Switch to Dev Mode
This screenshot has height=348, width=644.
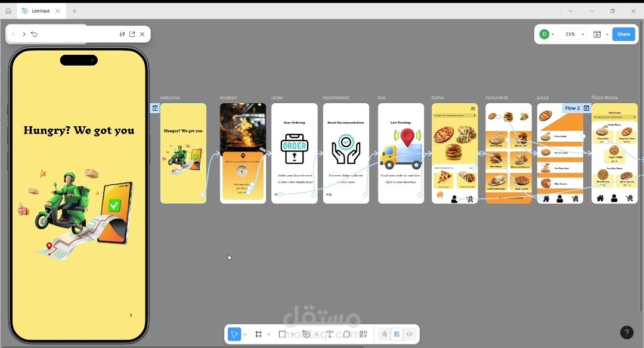tap(410, 334)
